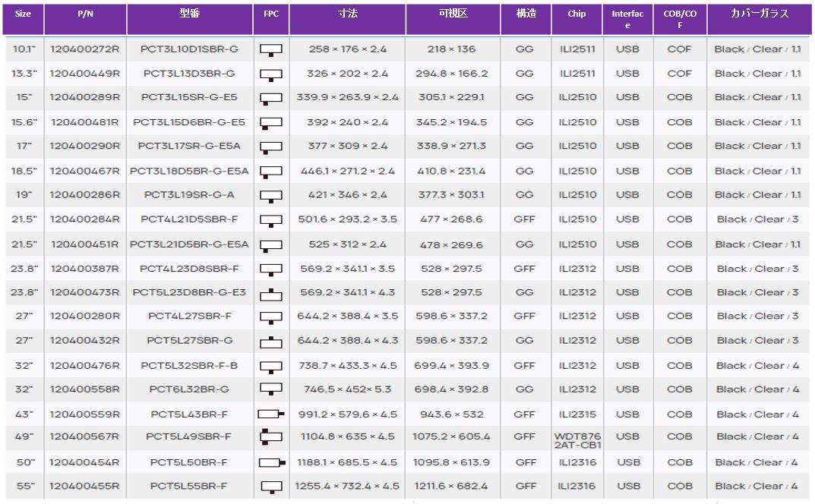
Task: Click the 可視区 column header
Action: pos(453,19)
